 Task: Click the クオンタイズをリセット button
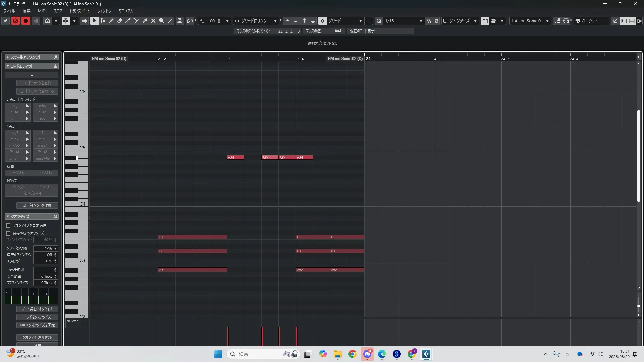click(37, 337)
